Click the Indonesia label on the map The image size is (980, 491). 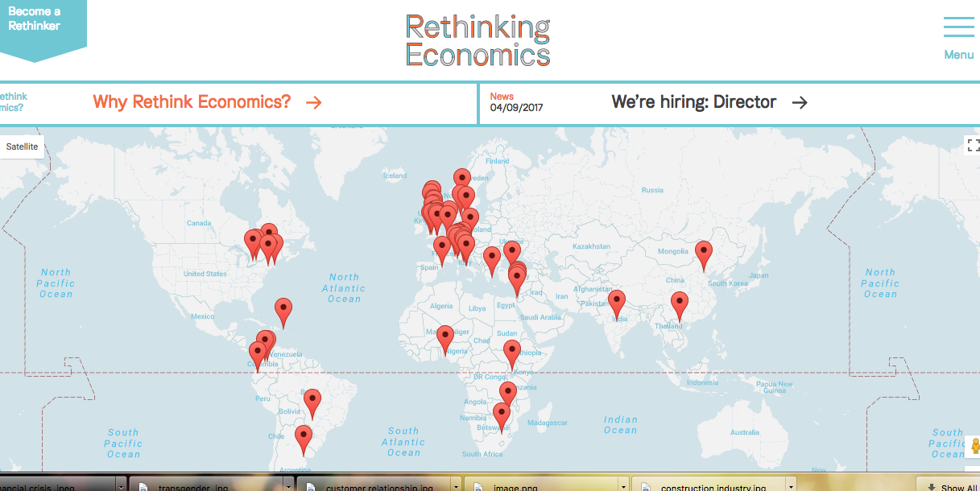[702, 382]
